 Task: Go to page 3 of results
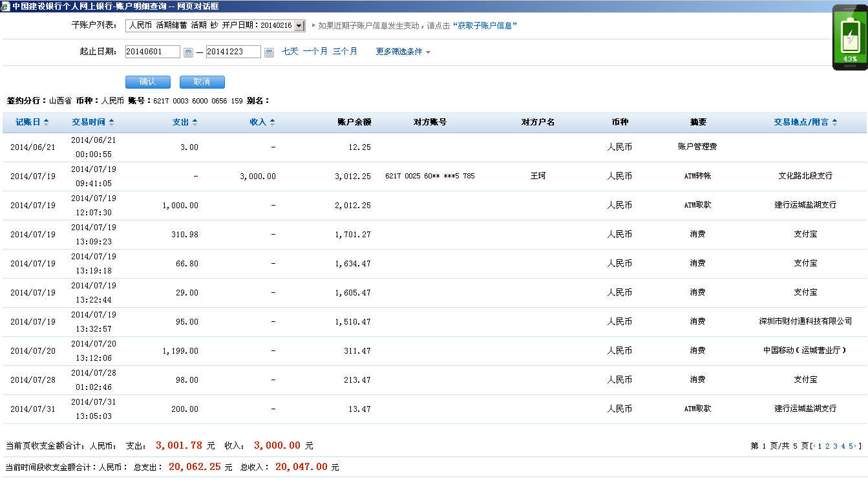coord(835,446)
